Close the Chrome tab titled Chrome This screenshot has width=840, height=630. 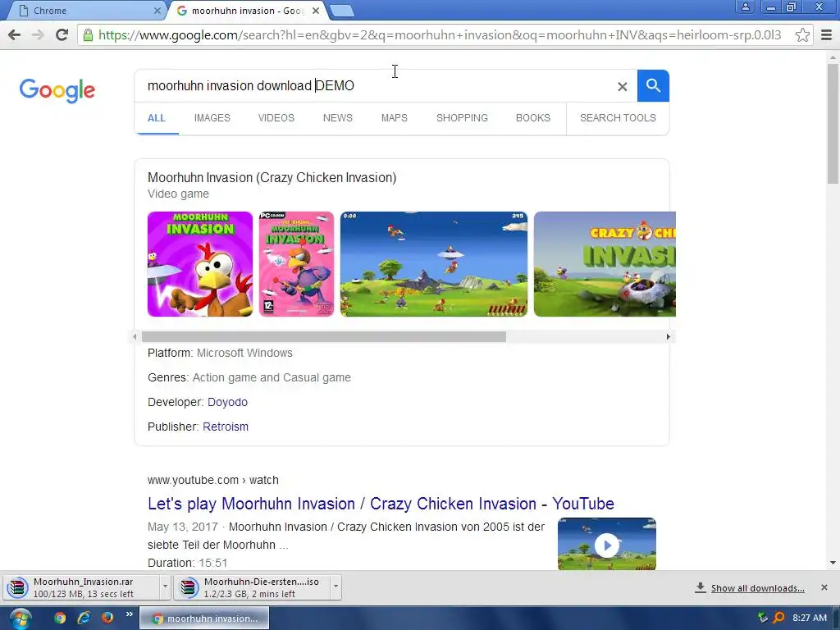click(157, 11)
